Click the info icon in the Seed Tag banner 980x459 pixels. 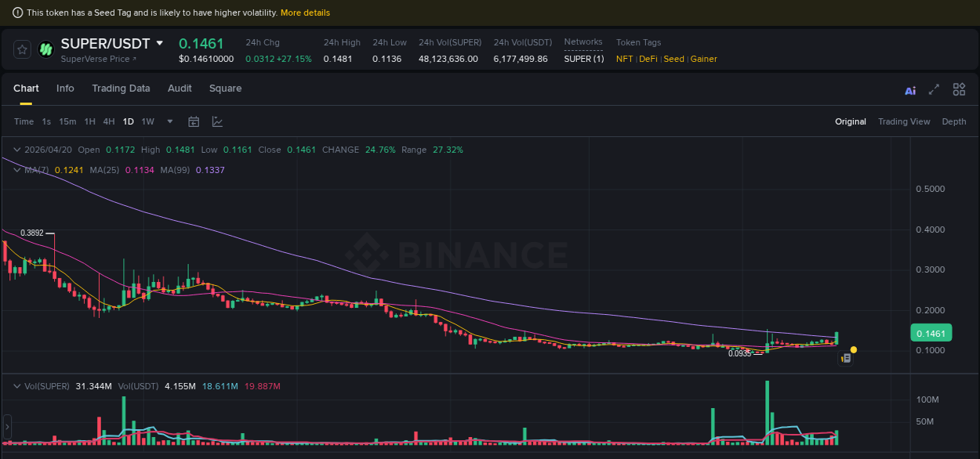(x=16, y=12)
